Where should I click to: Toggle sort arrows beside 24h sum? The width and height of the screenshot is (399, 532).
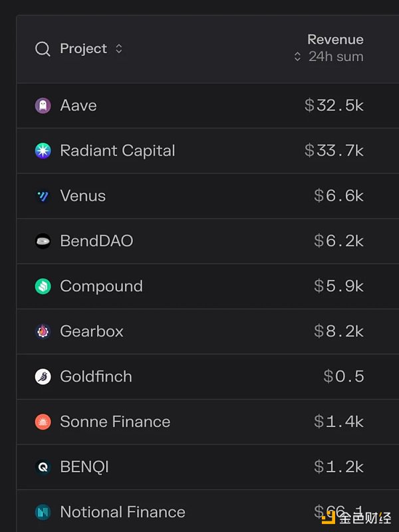pyautogui.click(x=297, y=57)
